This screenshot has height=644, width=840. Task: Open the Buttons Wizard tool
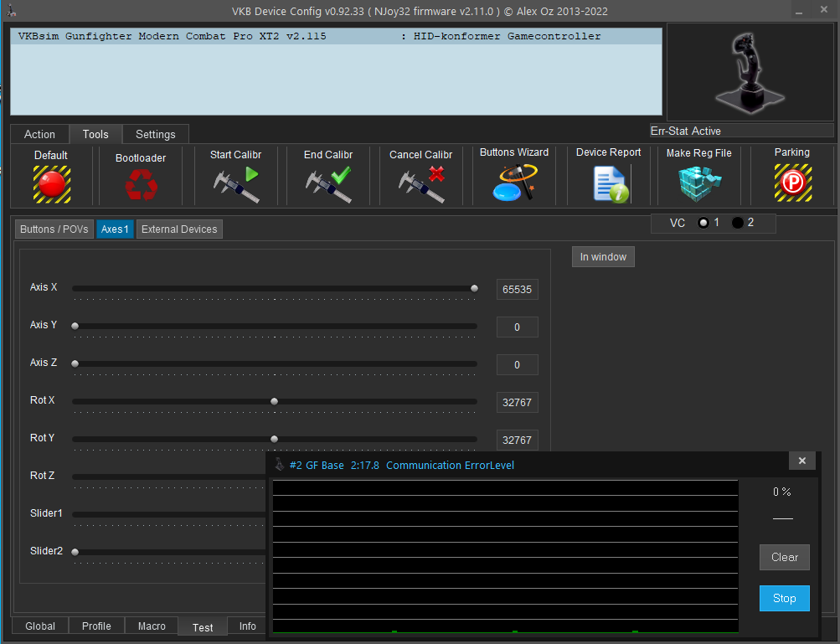(514, 183)
